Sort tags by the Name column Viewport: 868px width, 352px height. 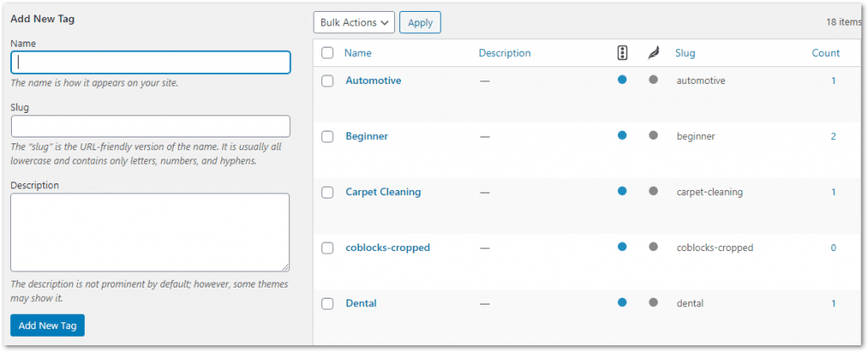tap(358, 53)
